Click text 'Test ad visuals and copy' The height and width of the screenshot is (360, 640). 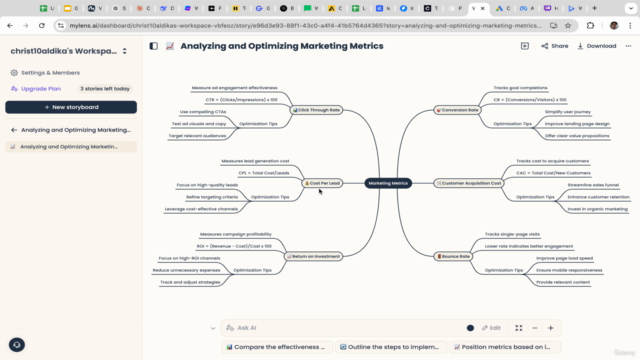coord(199,124)
